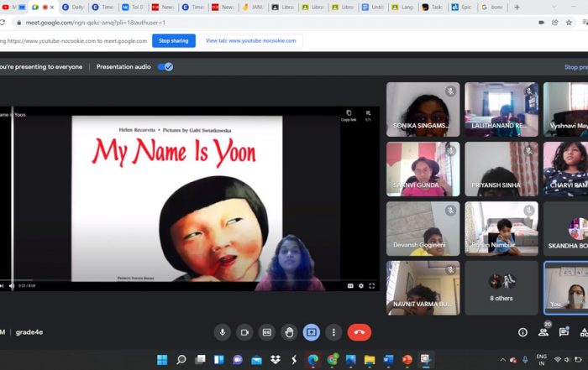Open Task View on taskbar

pos(200,360)
